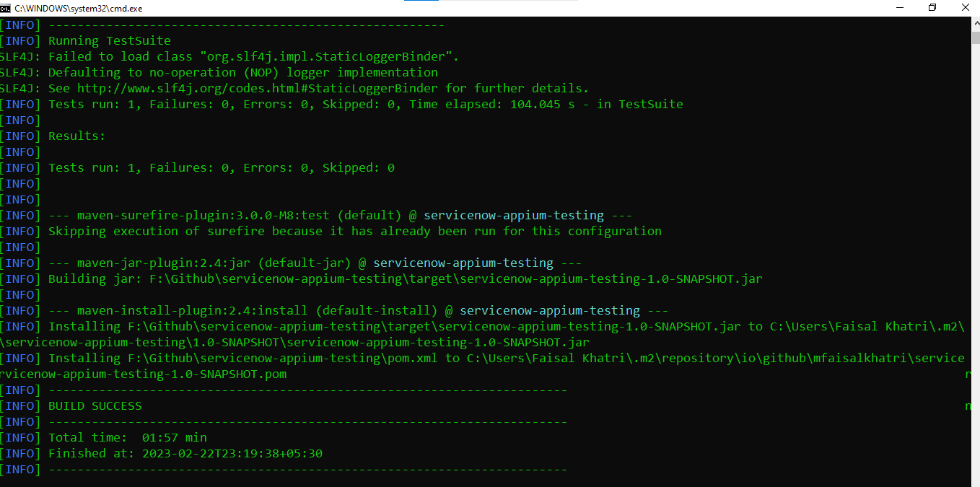
Task: Click the Results: log line
Action: click(76, 136)
